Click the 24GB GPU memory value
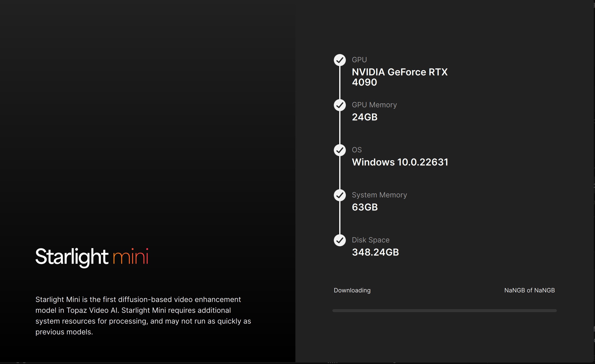 click(x=364, y=117)
